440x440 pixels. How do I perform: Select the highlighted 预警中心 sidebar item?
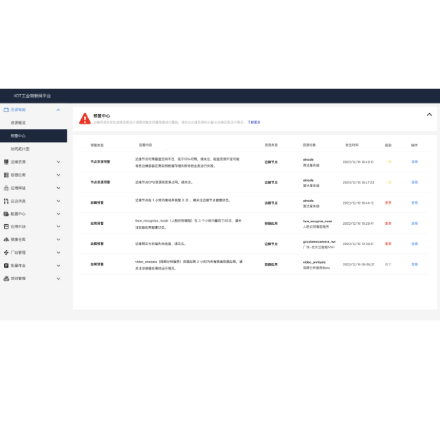33,136
